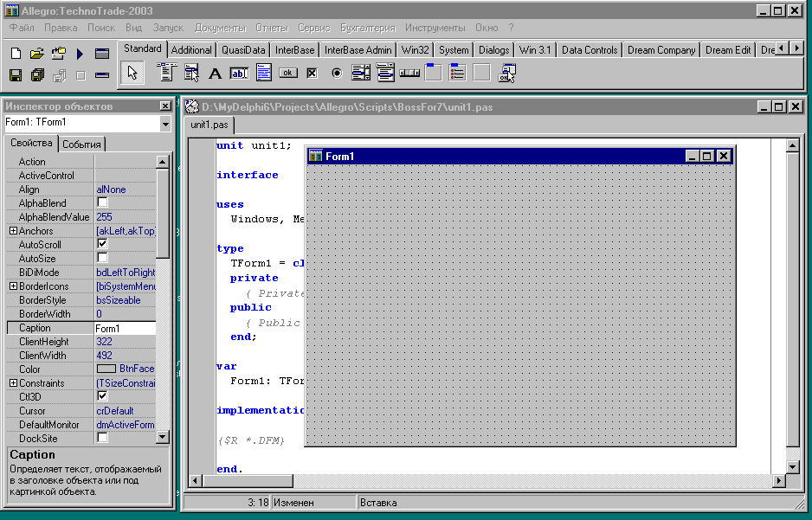Click the code editor horizontal scroll-right arrow
Viewport: 812px width, 520px height.
[779, 481]
